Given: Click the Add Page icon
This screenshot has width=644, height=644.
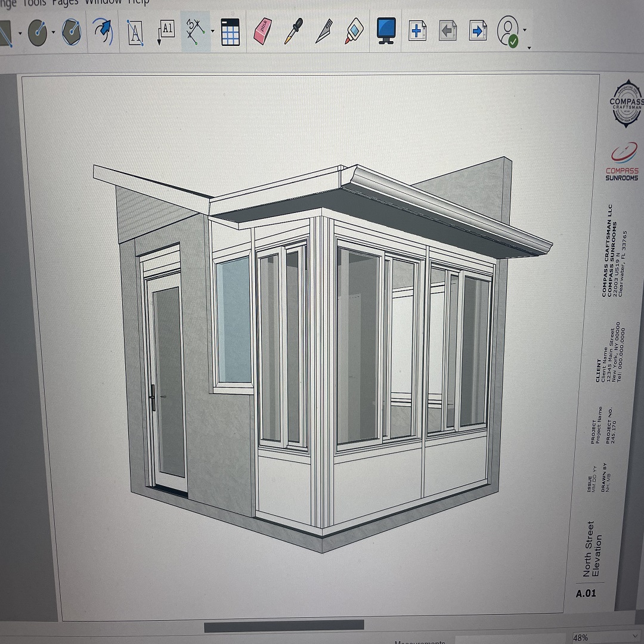Looking at the screenshot, I should click(417, 30).
